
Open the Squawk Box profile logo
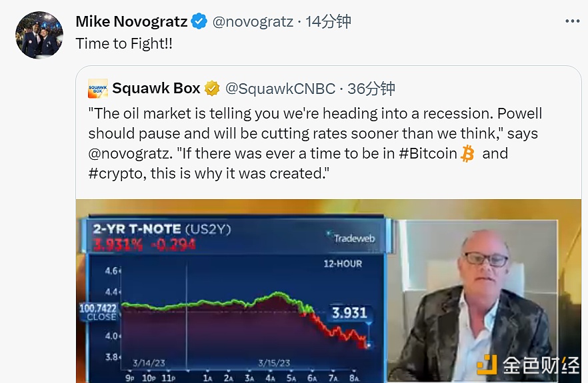click(98, 88)
